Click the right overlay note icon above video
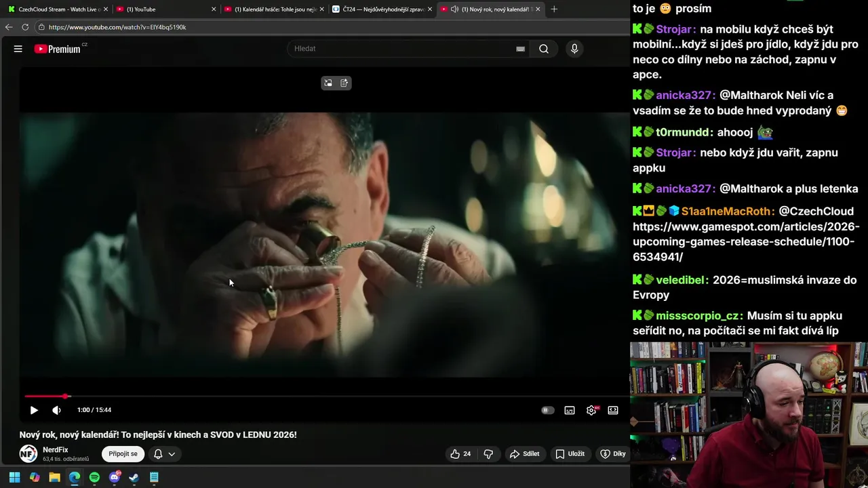This screenshot has height=488, width=868. point(344,83)
